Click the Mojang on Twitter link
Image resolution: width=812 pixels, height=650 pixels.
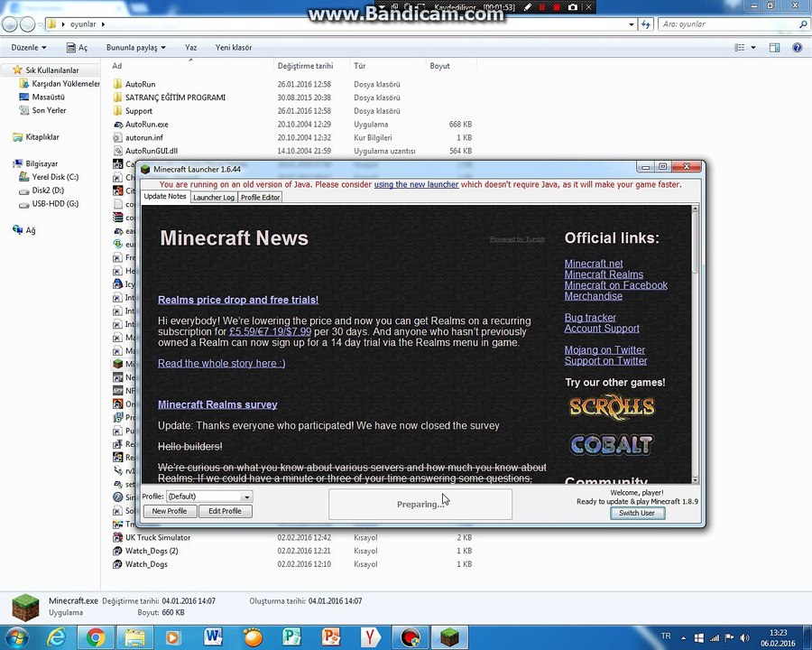click(x=604, y=350)
